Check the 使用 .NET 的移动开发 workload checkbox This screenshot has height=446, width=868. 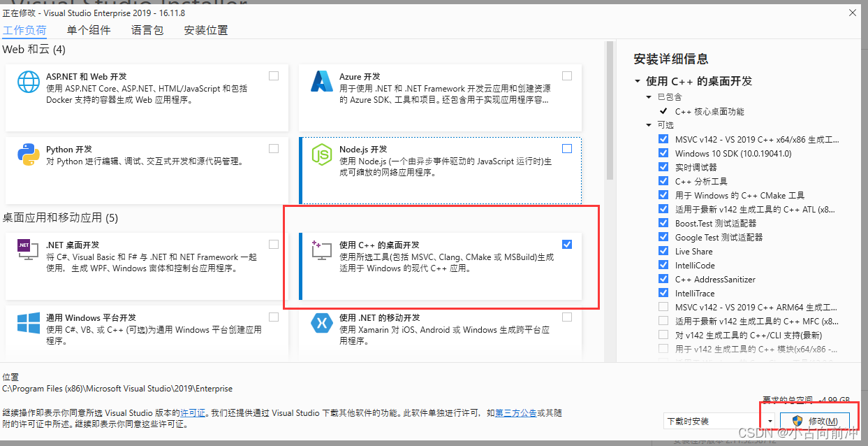567,317
